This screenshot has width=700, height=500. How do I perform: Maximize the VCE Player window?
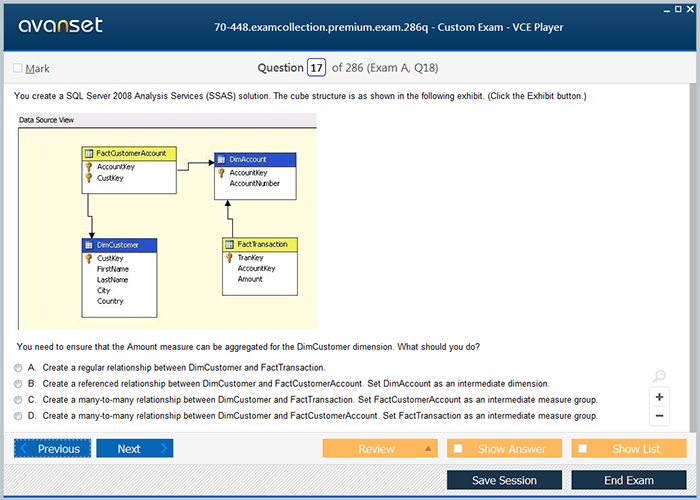coord(678,9)
